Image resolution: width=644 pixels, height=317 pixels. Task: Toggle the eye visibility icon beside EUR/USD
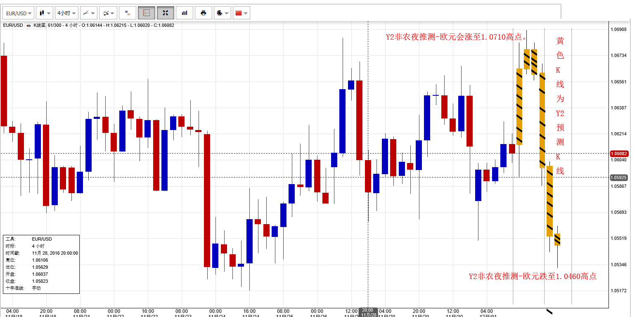[x=28, y=25]
